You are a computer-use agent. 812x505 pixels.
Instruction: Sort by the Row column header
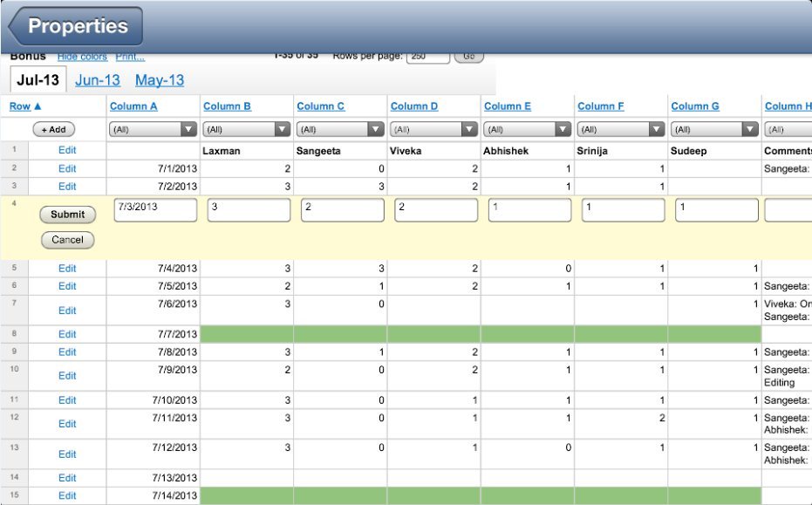click(x=24, y=106)
